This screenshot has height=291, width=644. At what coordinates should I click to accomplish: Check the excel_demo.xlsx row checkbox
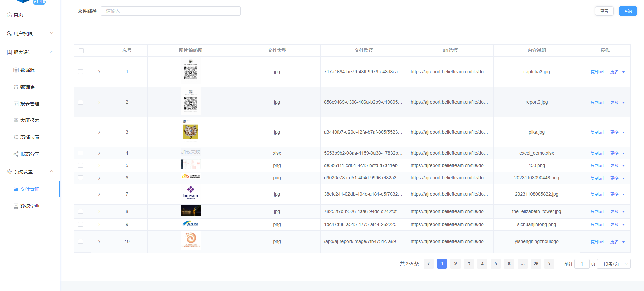(80, 153)
